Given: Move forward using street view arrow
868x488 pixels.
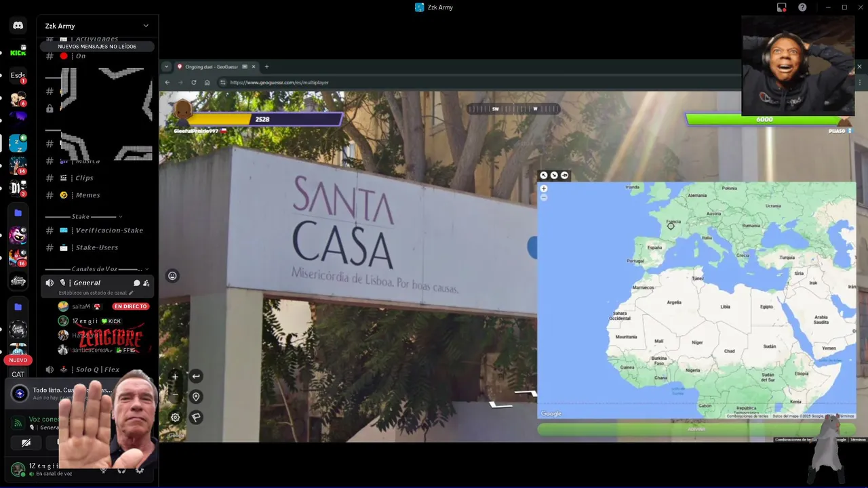Looking at the screenshot, I should point(500,405).
